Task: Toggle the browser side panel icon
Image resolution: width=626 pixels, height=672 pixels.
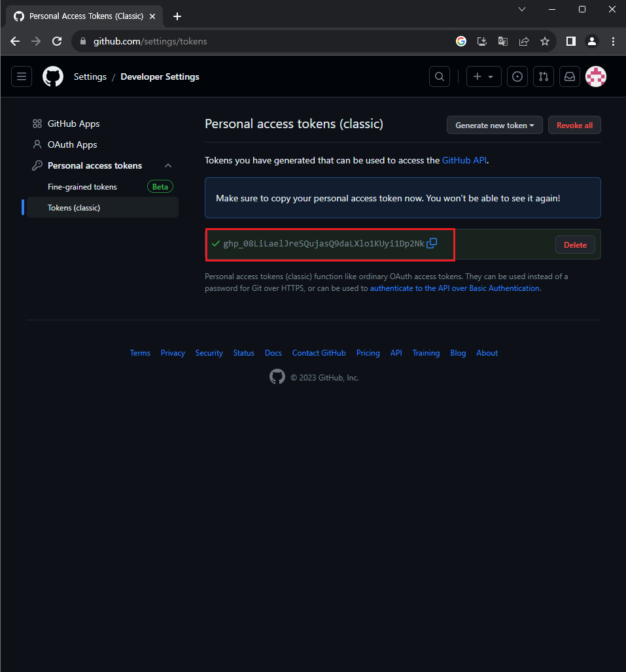Action: pyautogui.click(x=570, y=41)
